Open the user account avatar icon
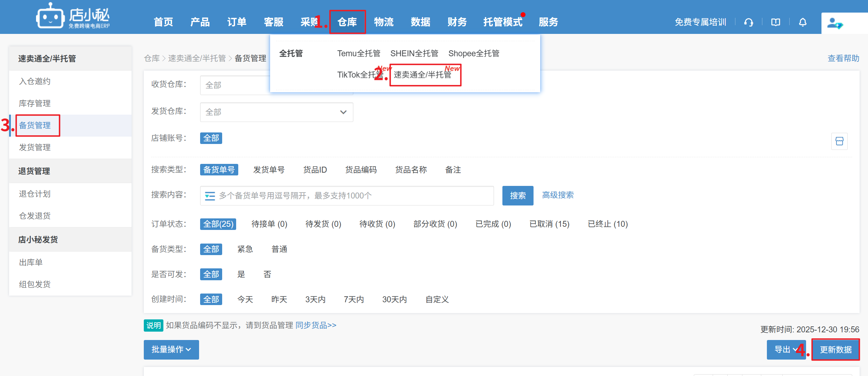The width and height of the screenshot is (868, 376). pos(835,23)
